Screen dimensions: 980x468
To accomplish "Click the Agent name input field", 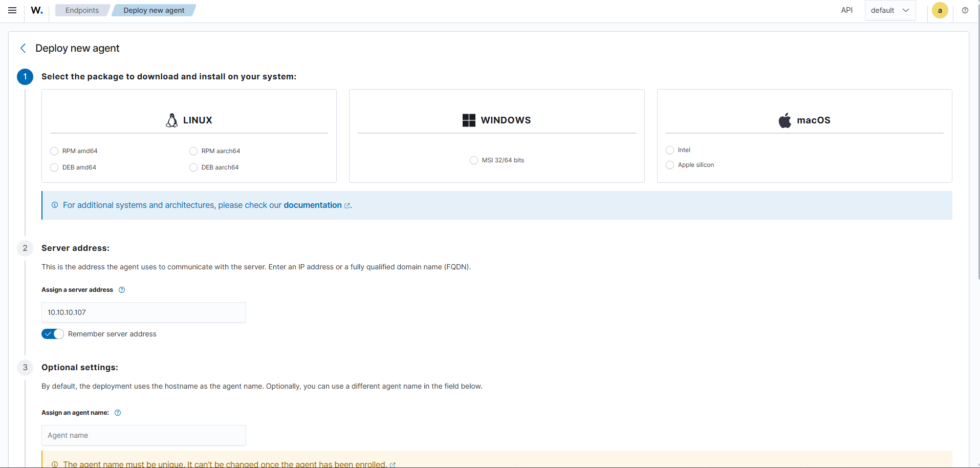I will (x=144, y=435).
